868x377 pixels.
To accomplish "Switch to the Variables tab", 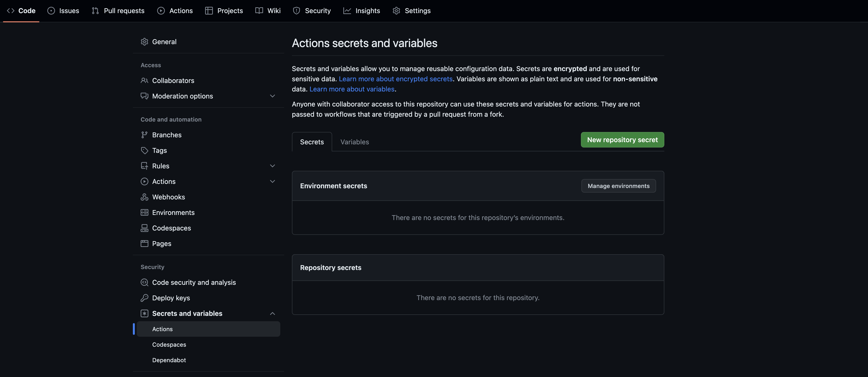I will (x=354, y=142).
